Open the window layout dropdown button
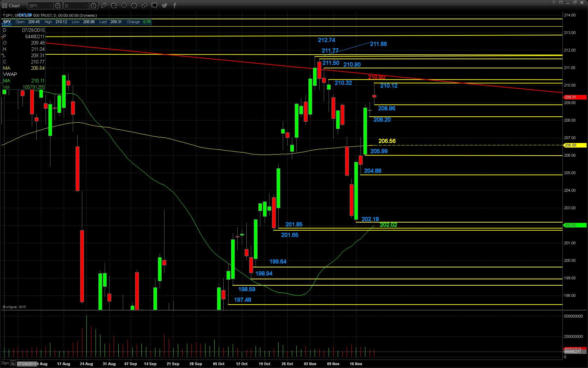The width and height of the screenshot is (588, 368). pos(561,3)
